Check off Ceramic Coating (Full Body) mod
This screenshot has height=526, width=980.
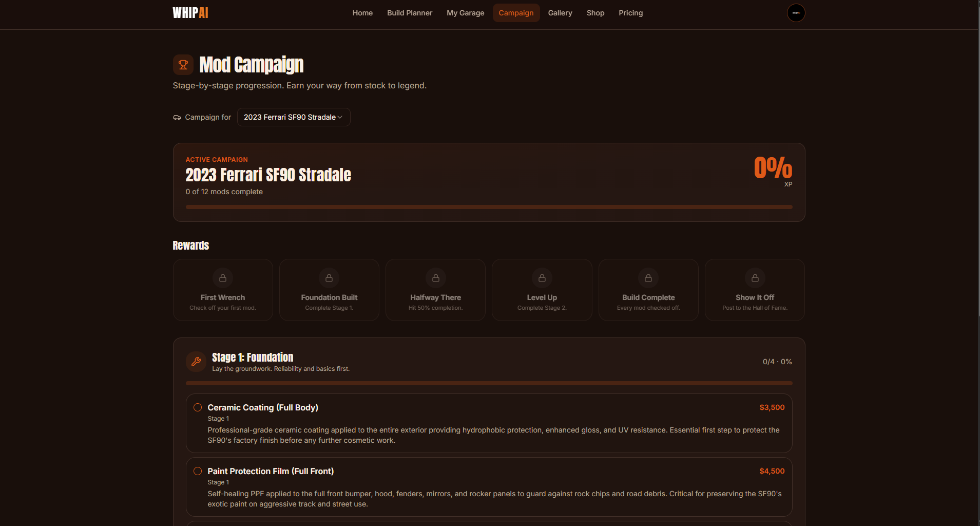198,407
